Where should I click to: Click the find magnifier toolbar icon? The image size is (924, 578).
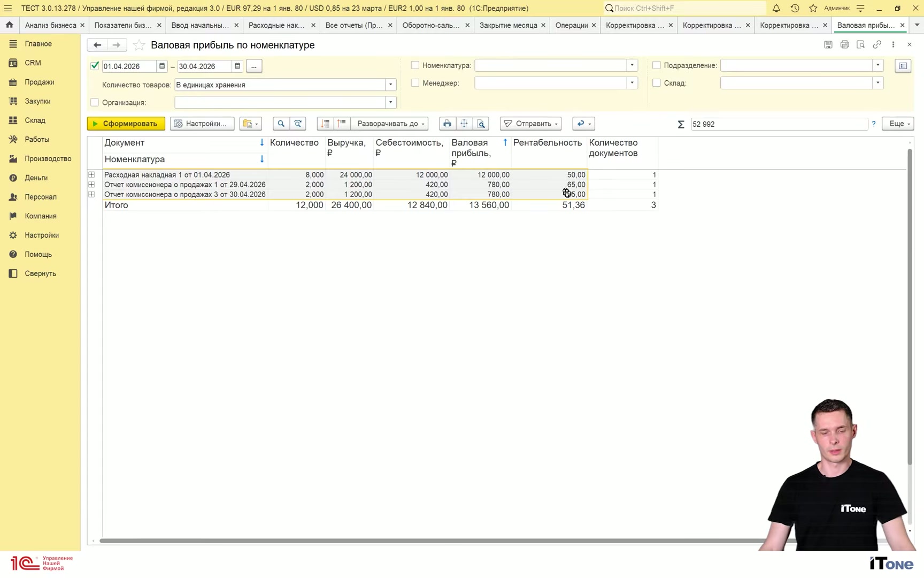(281, 124)
